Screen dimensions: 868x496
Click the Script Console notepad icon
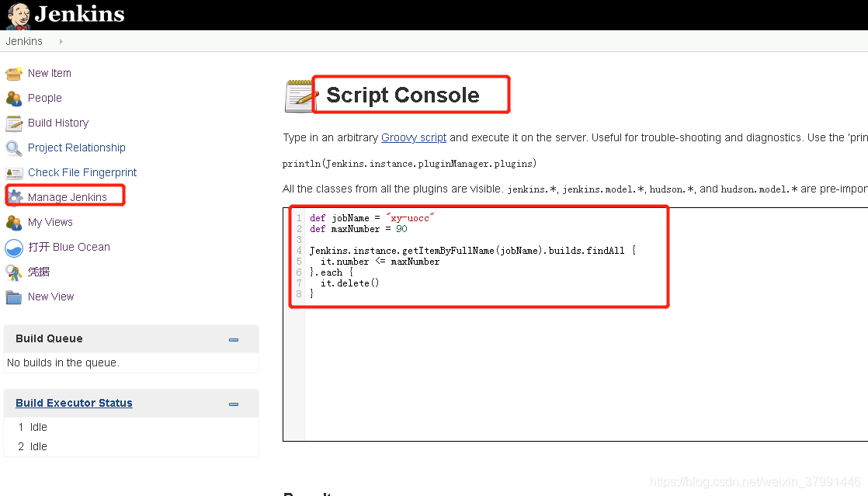click(300, 96)
